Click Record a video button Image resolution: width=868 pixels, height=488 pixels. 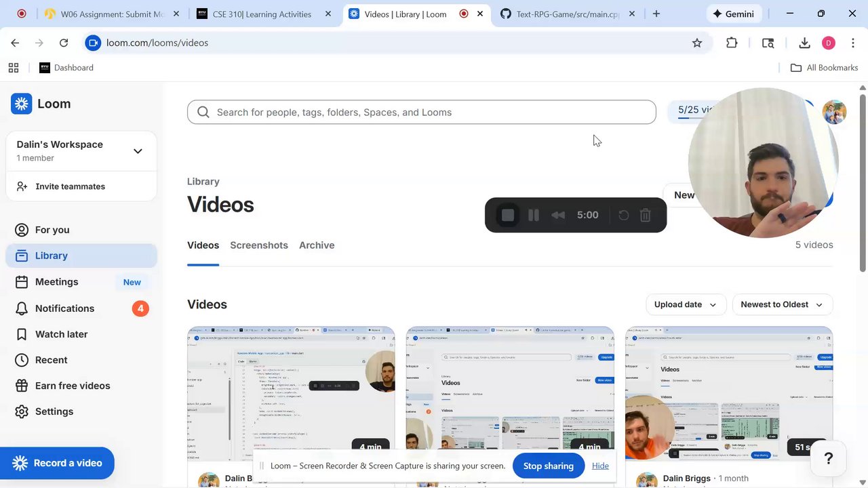point(57,463)
